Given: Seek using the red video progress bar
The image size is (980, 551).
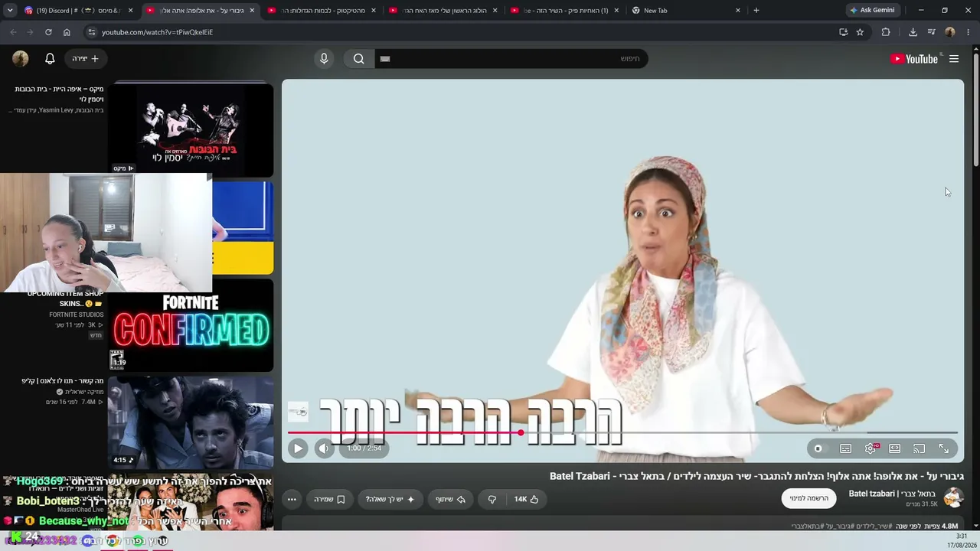Looking at the screenshot, I should tap(622, 433).
